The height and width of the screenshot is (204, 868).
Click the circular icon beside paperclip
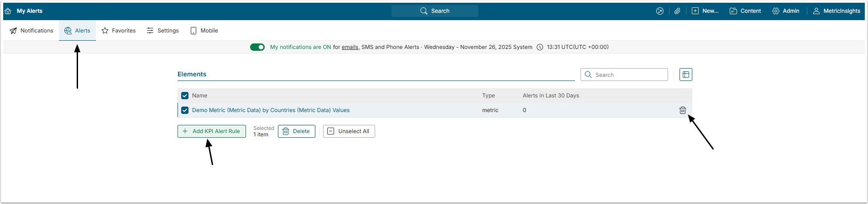pyautogui.click(x=660, y=11)
